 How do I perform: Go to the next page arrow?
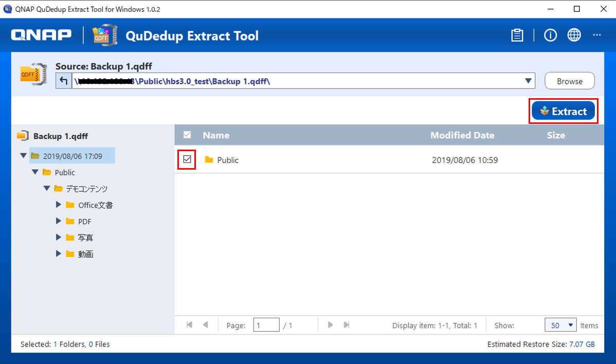(331, 325)
